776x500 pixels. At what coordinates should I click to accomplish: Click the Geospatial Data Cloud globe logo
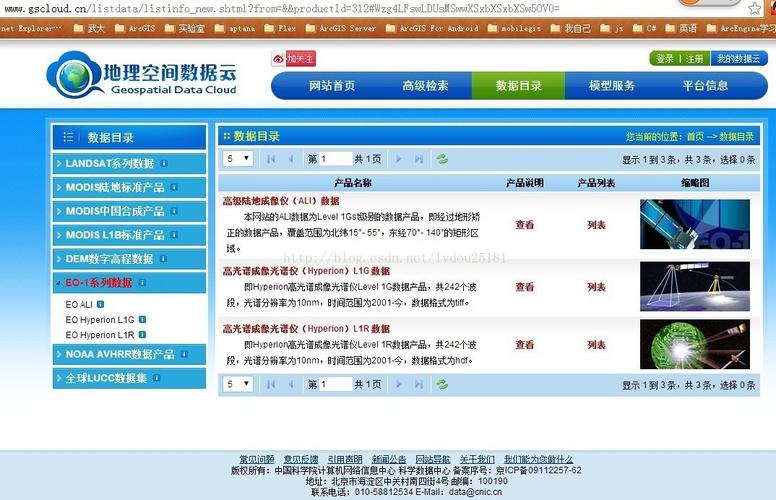(73, 76)
